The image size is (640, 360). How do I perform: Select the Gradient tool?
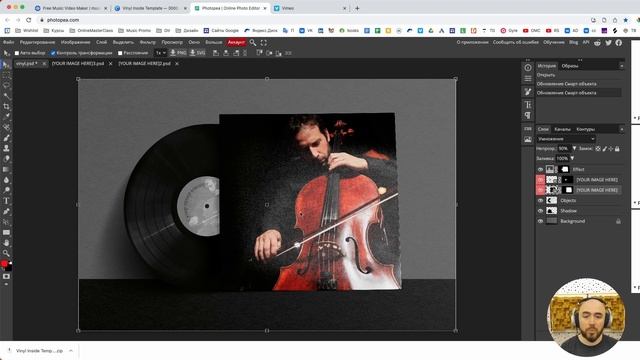6,169
